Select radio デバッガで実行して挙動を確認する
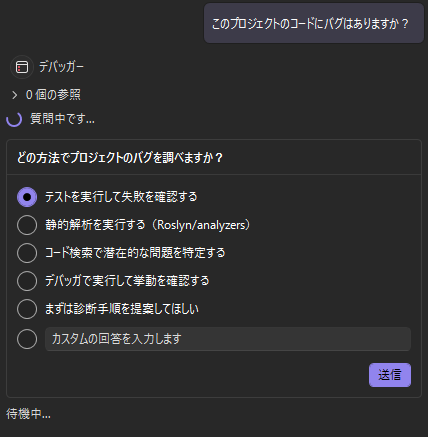Viewport: 428px width, 437px height. (x=27, y=281)
